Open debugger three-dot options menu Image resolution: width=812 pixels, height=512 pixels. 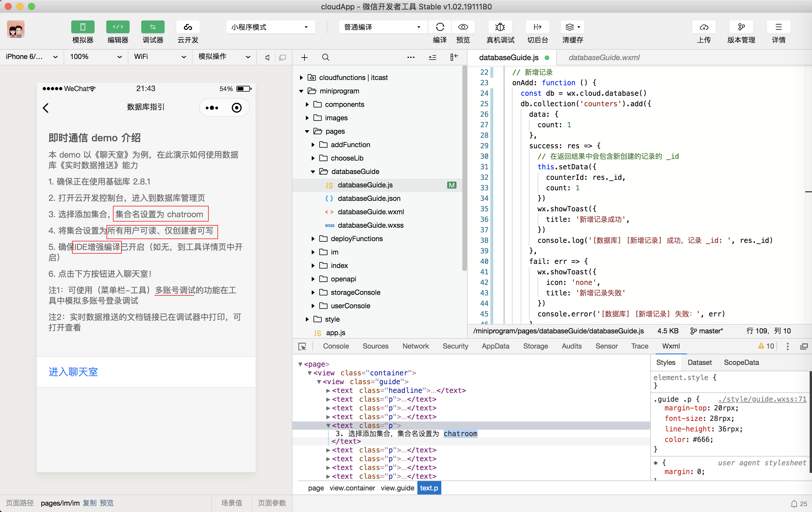787,346
